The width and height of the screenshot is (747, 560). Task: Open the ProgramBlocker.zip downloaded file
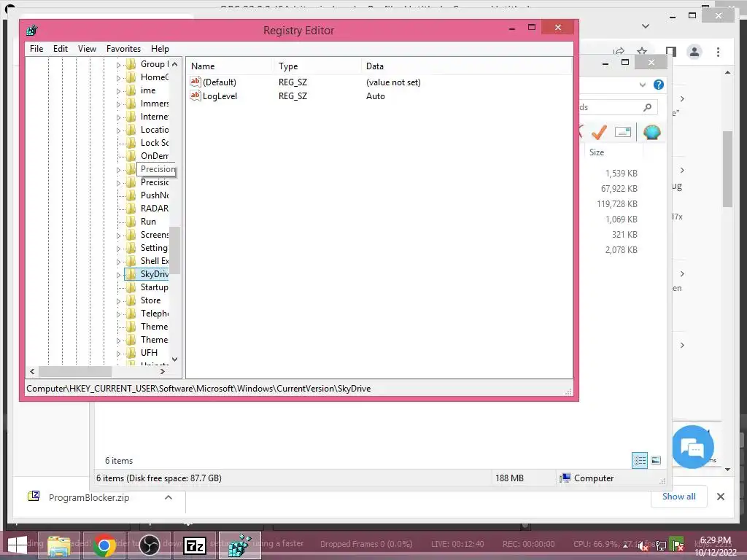[x=88, y=497]
